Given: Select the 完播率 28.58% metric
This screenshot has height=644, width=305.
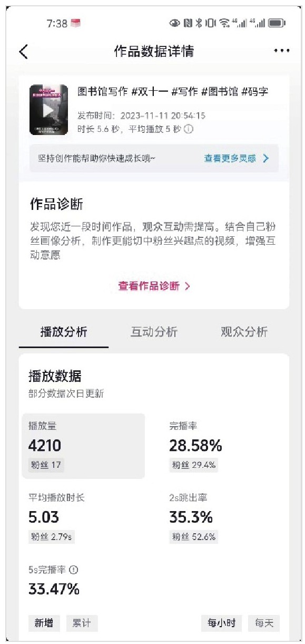Looking at the screenshot, I should [195, 446].
